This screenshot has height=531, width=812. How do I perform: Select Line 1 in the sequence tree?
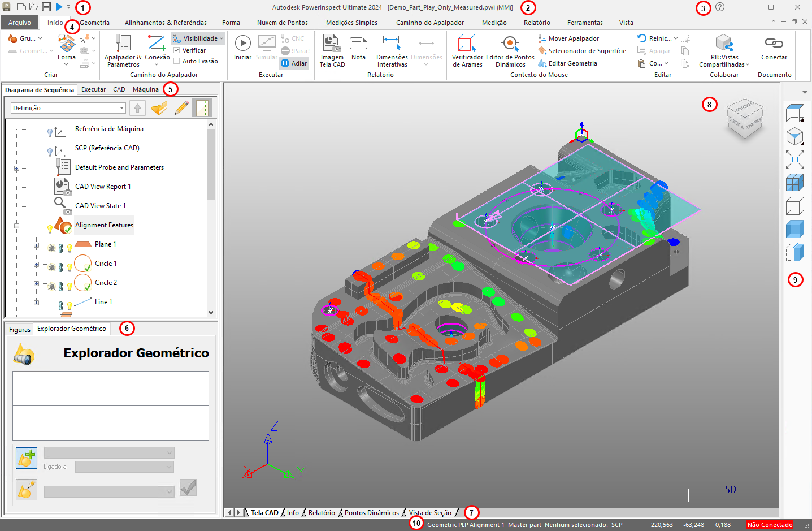tap(103, 302)
